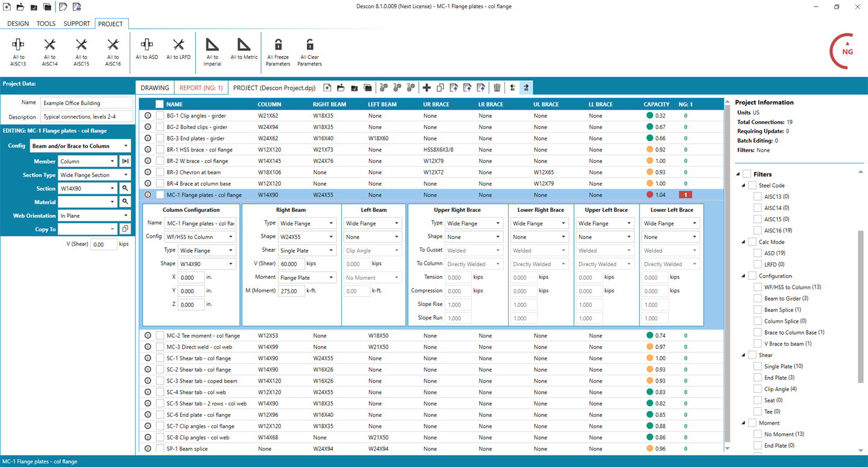Open the REPORT (NG: 1) tab
The width and height of the screenshot is (868, 467).
(x=201, y=88)
